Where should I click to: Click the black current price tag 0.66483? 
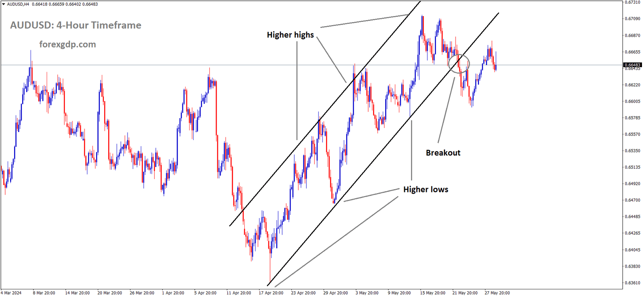click(x=632, y=65)
